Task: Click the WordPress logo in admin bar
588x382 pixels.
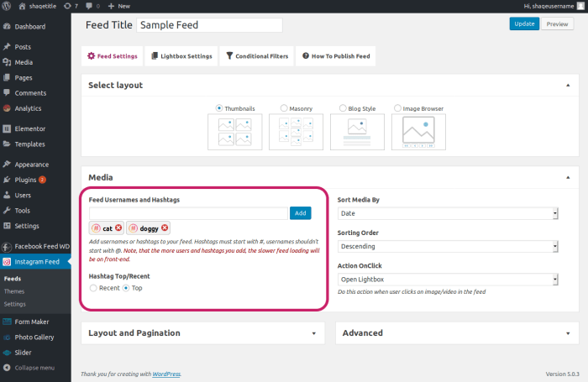Action: coord(7,6)
